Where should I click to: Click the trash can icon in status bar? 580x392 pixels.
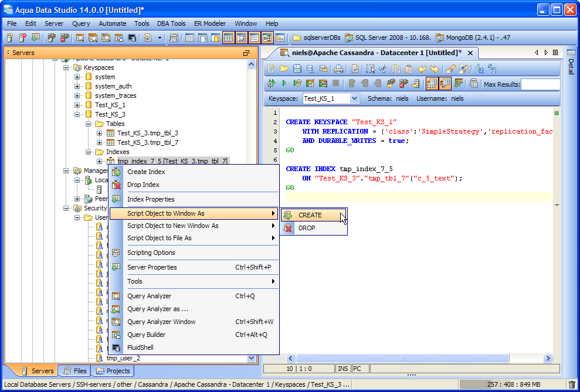coord(572,384)
